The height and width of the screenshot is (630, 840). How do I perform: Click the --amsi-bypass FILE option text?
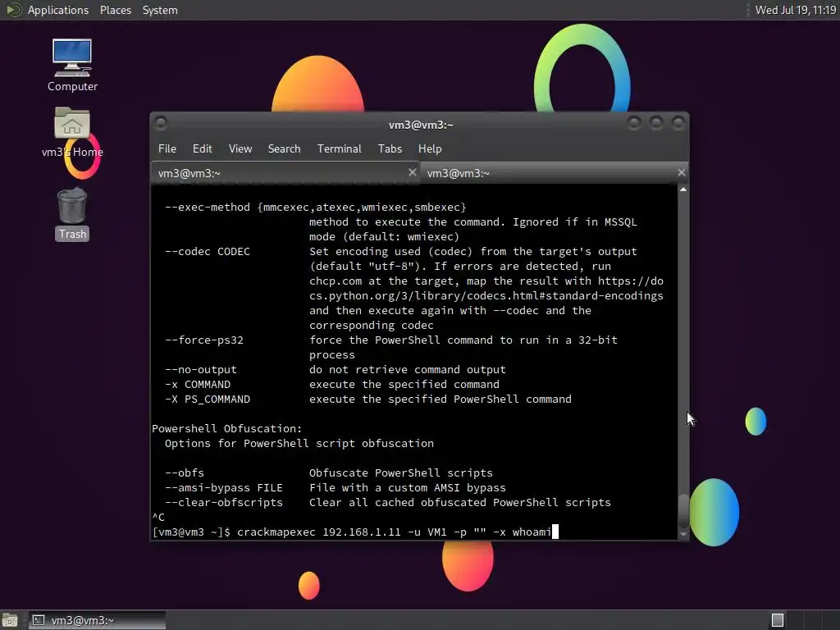click(x=223, y=488)
